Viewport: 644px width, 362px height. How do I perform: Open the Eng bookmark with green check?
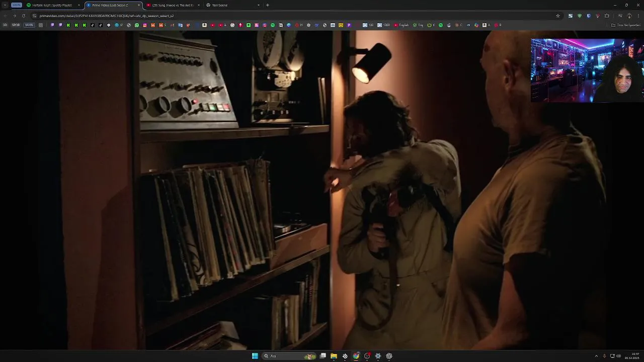tap(418, 25)
